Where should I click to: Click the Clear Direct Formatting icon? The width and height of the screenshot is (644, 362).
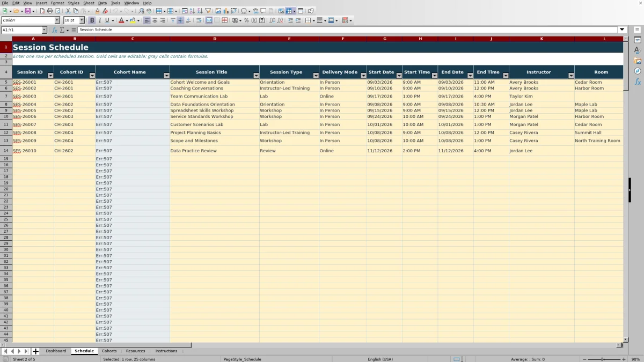(x=105, y=11)
